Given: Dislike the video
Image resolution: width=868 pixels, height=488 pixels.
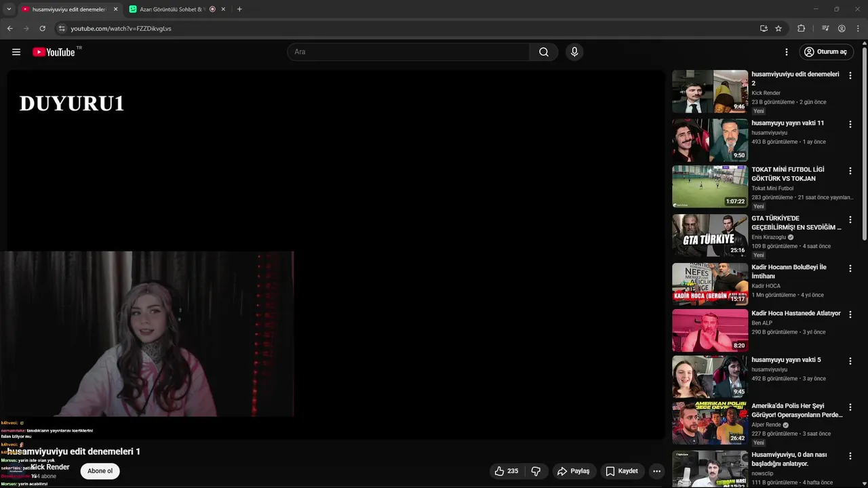Looking at the screenshot, I should 536,471.
